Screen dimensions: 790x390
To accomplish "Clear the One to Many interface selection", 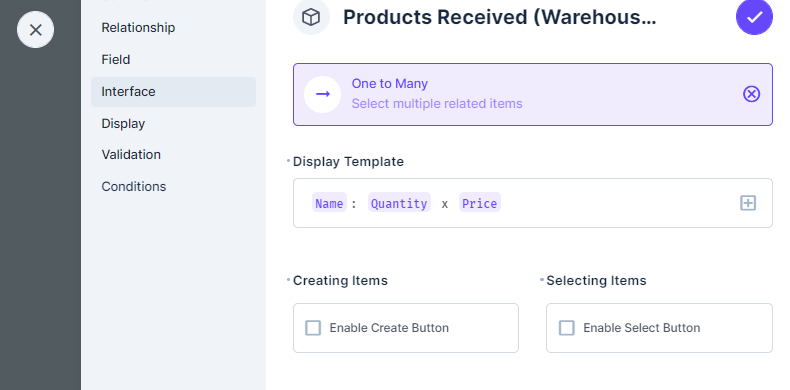I will click(x=751, y=94).
